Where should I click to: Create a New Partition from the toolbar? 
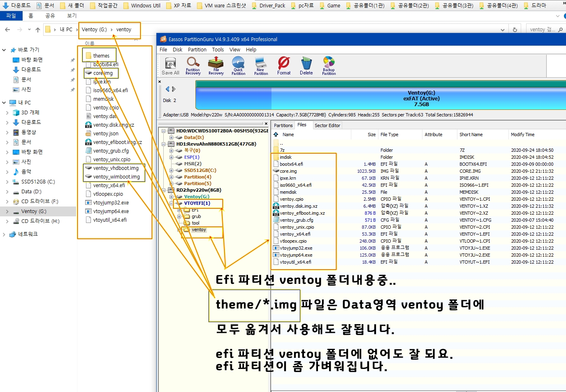[x=261, y=66]
